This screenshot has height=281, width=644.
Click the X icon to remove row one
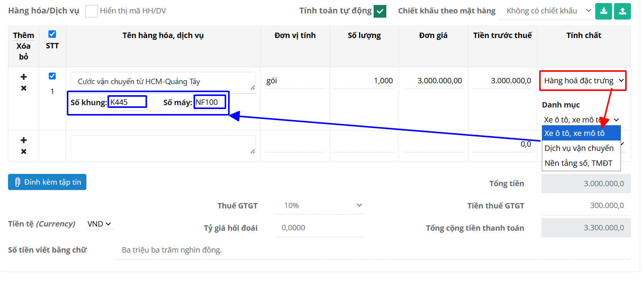click(x=23, y=88)
